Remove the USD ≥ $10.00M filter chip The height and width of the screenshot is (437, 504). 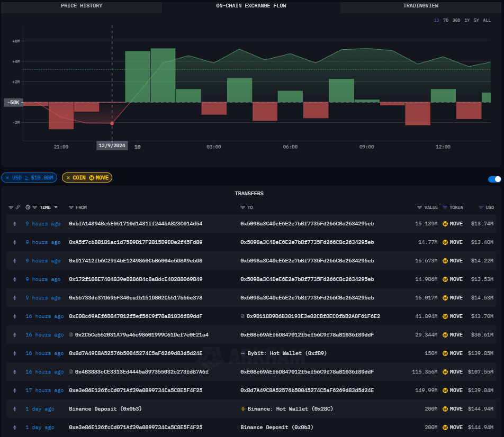tap(7, 178)
